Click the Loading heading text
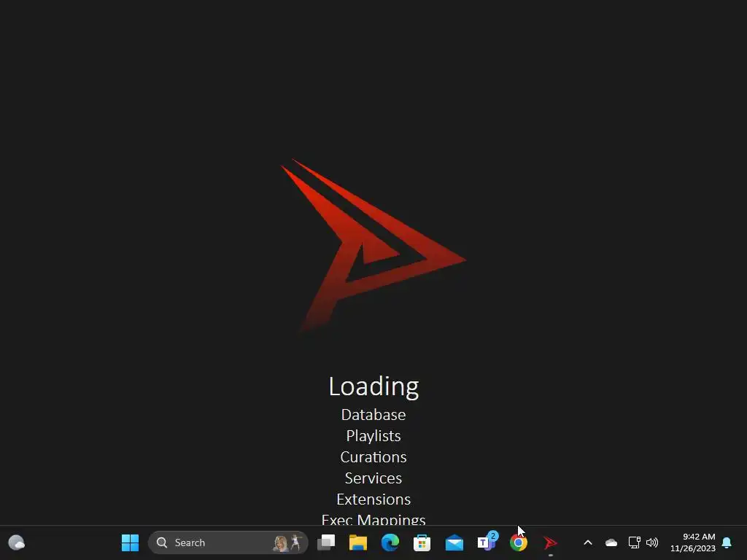Viewport: 747px width, 560px height. (373, 386)
